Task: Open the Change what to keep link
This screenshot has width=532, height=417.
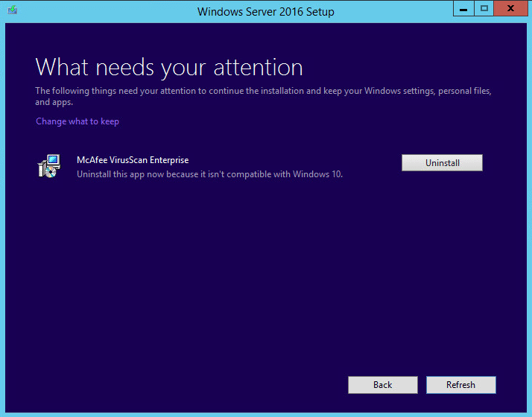Action: [77, 121]
